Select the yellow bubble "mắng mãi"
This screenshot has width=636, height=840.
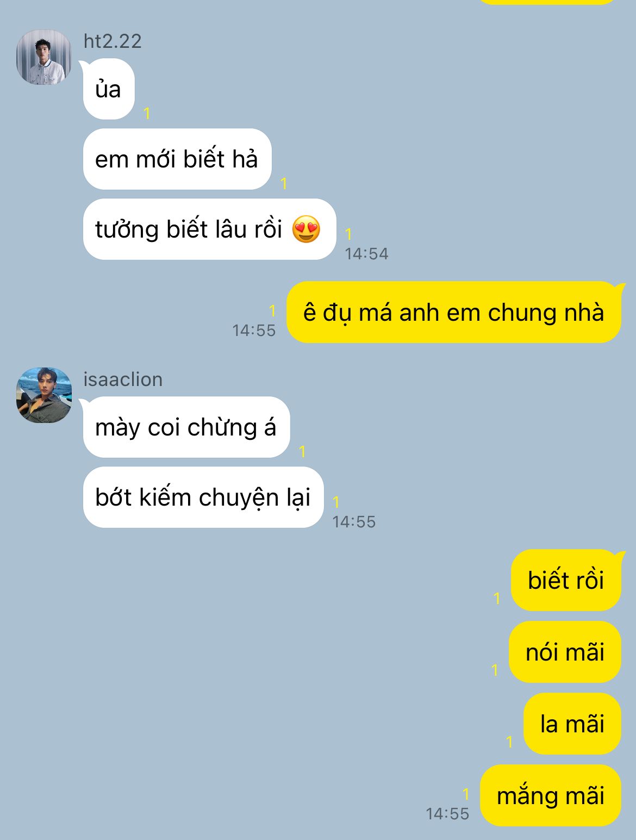point(551,795)
